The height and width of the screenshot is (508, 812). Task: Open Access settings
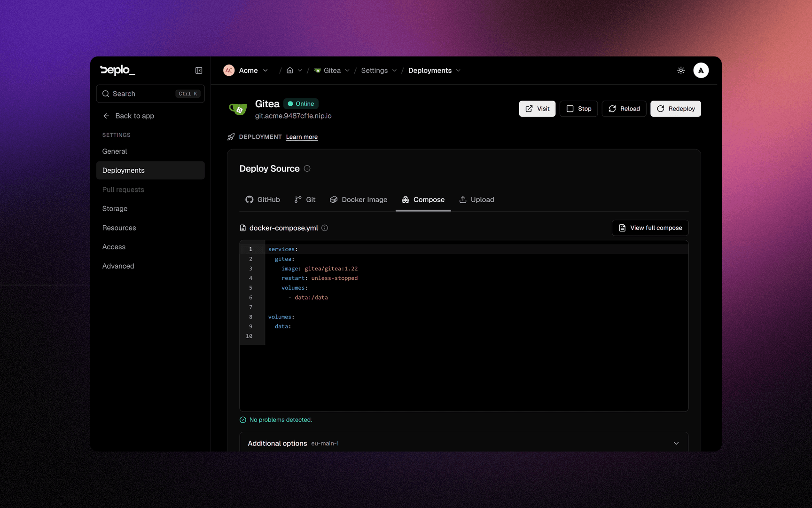coord(150,247)
